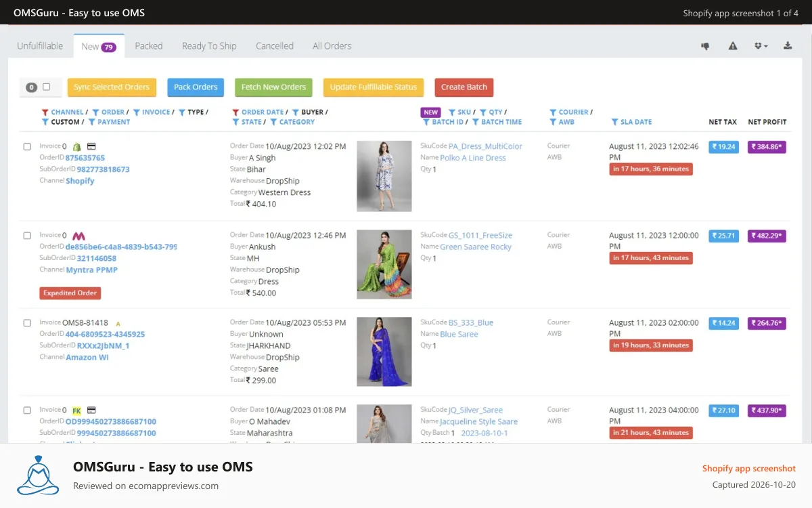Screen dimensions: 812x508
Task: Open the Category filter
Action: (x=292, y=122)
